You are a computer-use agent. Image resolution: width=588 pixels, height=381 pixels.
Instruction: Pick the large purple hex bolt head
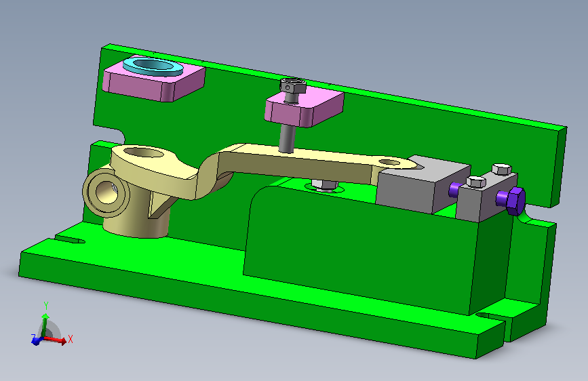pos(515,201)
